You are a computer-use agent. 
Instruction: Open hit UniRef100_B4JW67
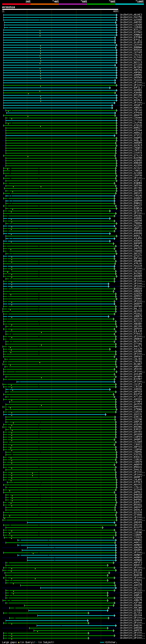131,364
